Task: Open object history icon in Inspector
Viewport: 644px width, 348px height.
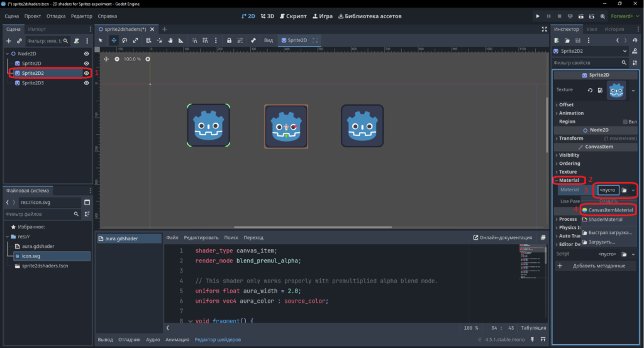Action: [635, 40]
